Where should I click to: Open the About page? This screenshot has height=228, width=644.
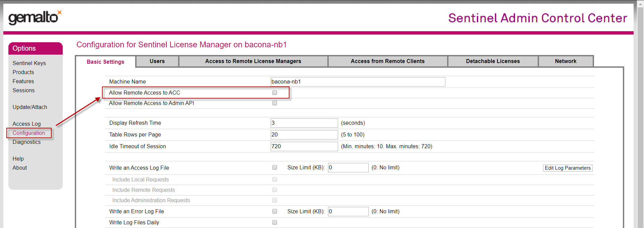20,168
